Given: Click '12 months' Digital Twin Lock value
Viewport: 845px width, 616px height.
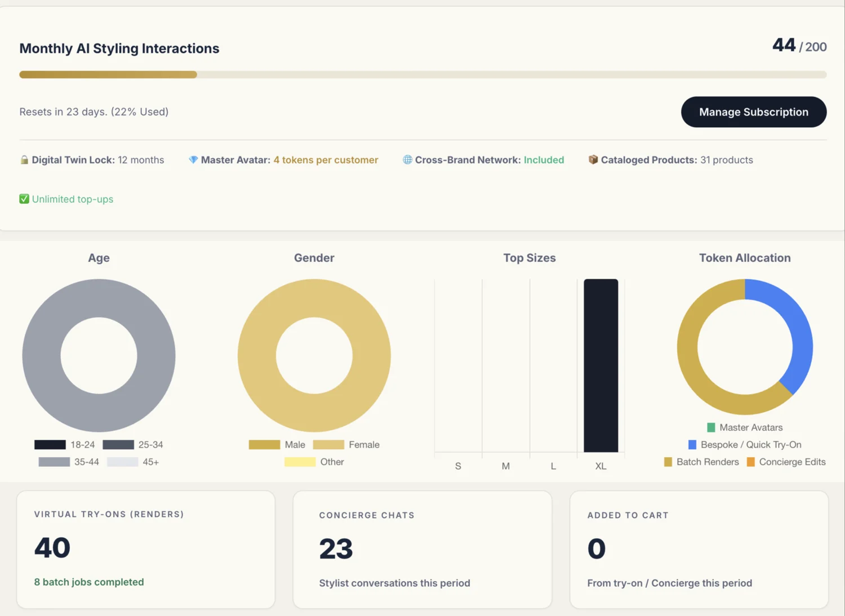Looking at the screenshot, I should (x=141, y=160).
